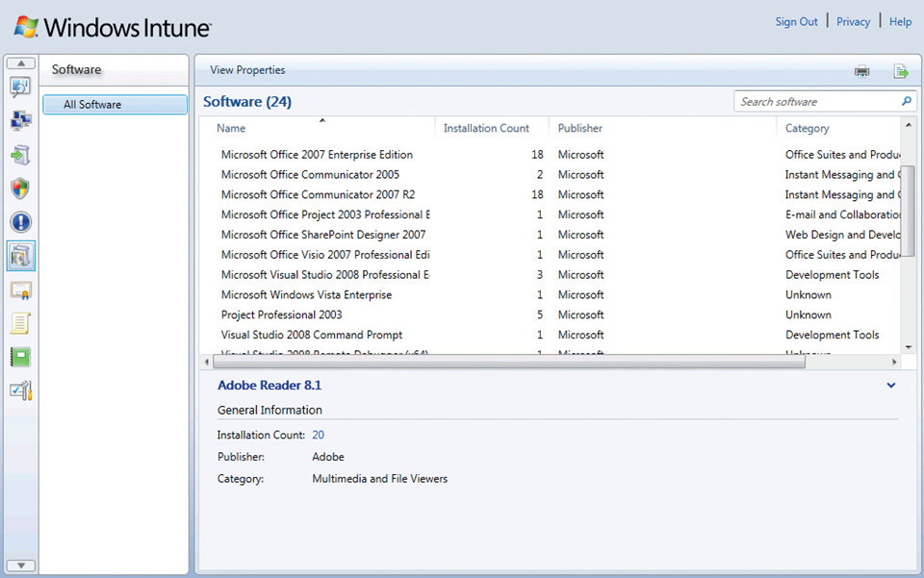Open the Alerts exclamation icon
924x578 pixels.
point(20,222)
